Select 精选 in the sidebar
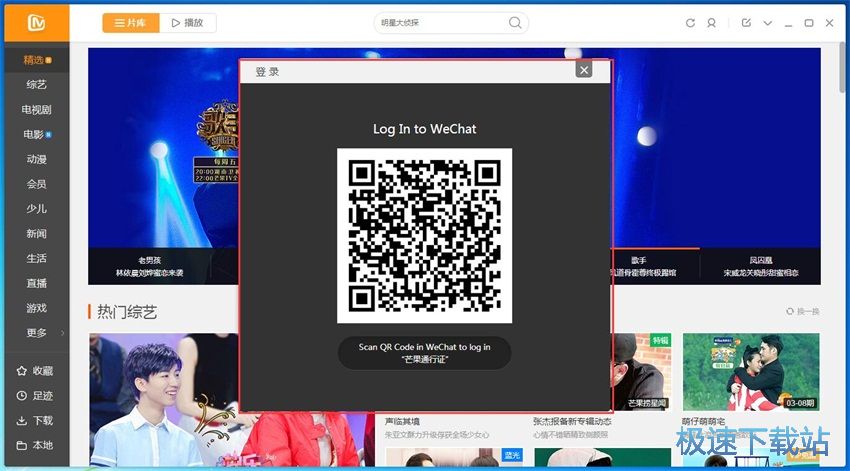Screen dimensions: 850x471 coord(37,60)
